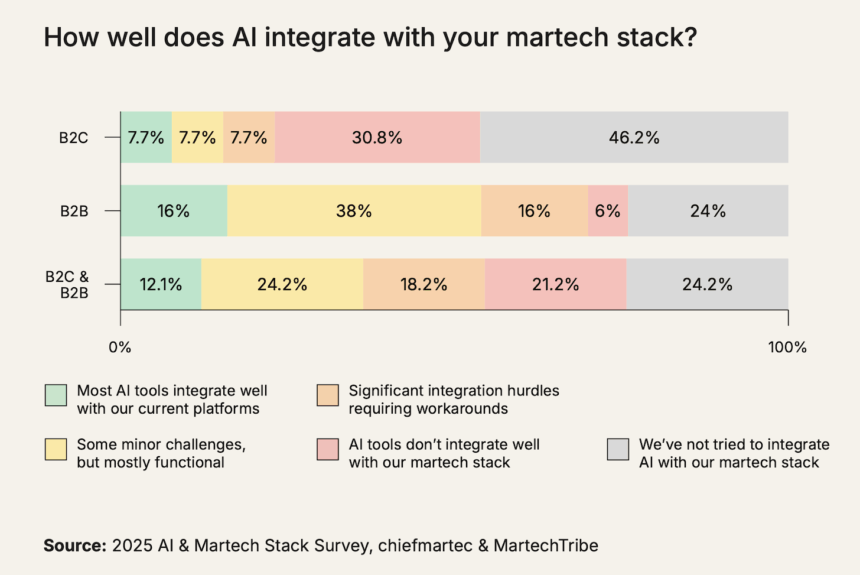Click the 6% pink segment in B2B bar

coord(608,211)
